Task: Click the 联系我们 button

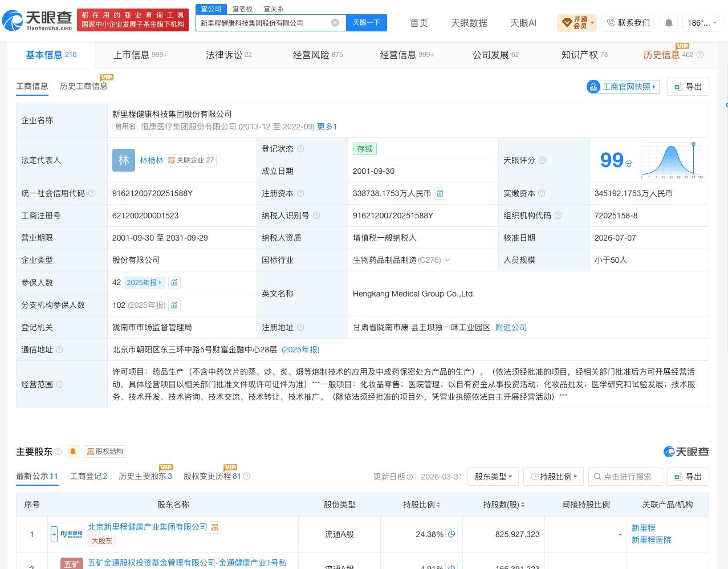Action: 628,23
